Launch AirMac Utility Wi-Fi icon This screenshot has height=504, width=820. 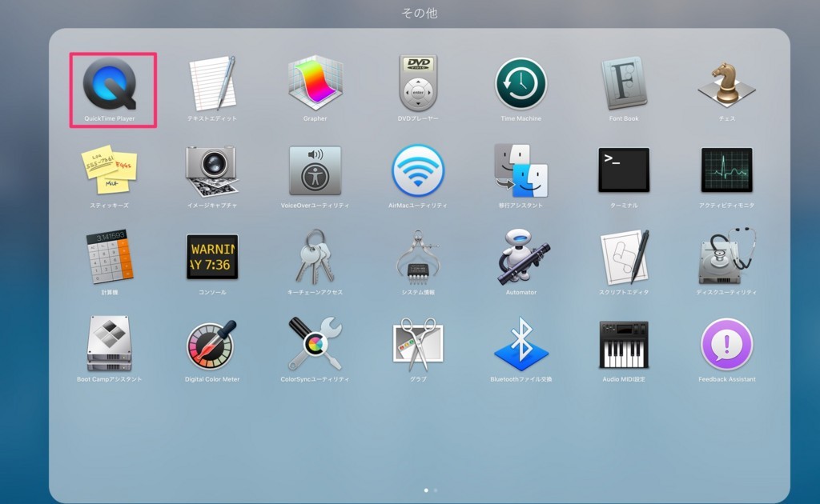418,170
